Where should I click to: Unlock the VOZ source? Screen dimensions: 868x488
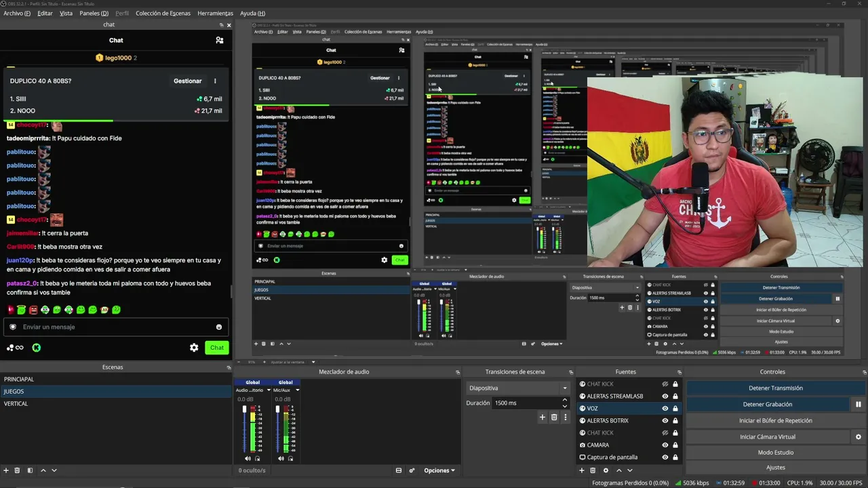click(x=675, y=409)
